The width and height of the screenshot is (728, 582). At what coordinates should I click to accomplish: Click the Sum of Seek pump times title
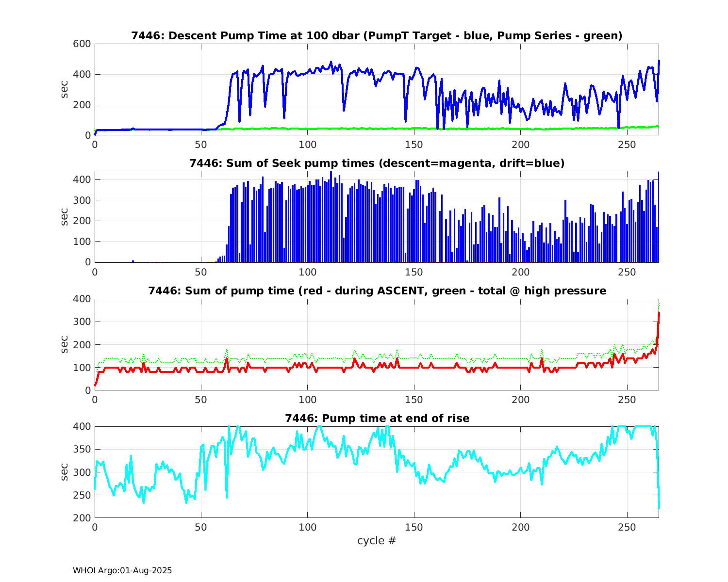[377, 163]
